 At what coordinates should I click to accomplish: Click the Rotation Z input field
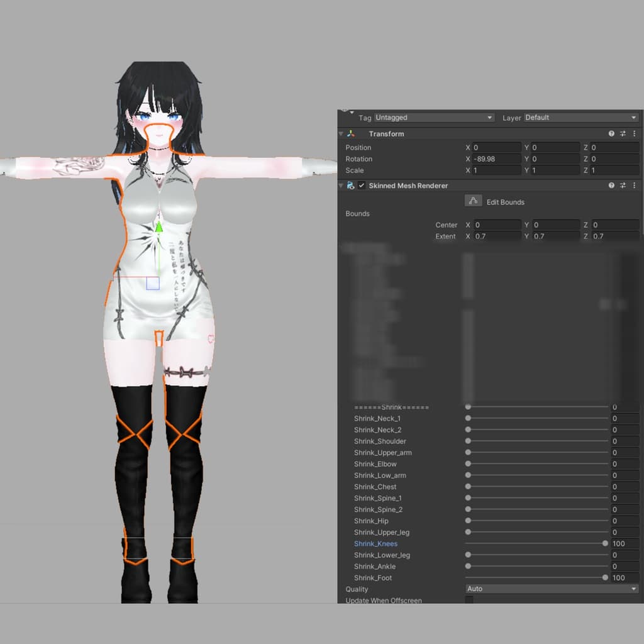pyautogui.click(x=614, y=159)
